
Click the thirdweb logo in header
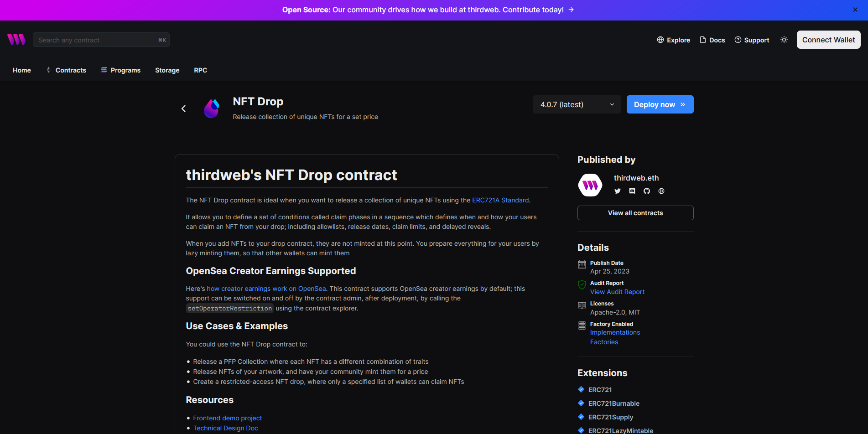point(16,40)
